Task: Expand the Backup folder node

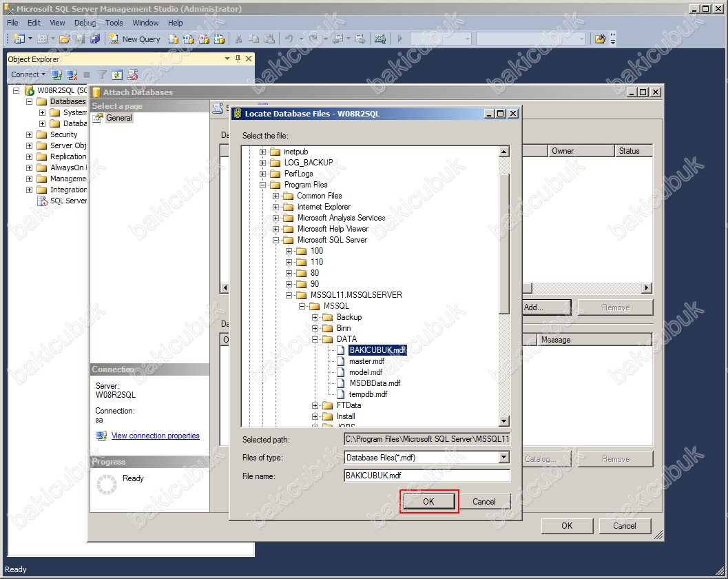Action: pos(315,317)
